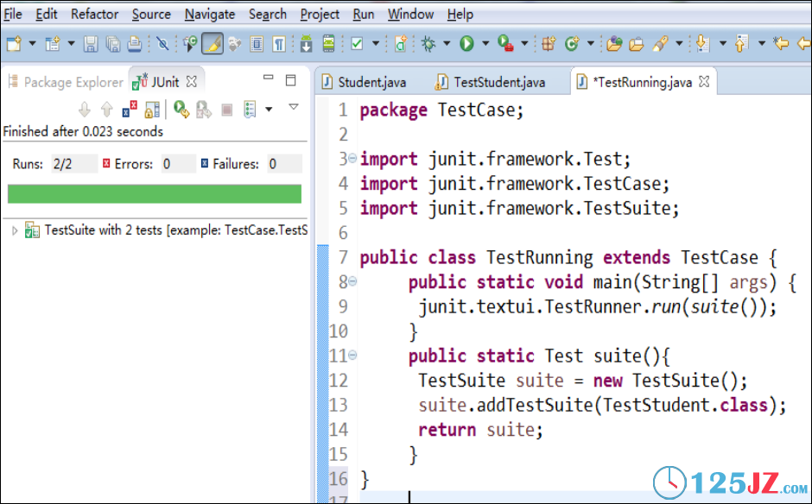Toggle JUnit Scroll Lock icon
This screenshot has width=812, height=504.
(152, 110)
